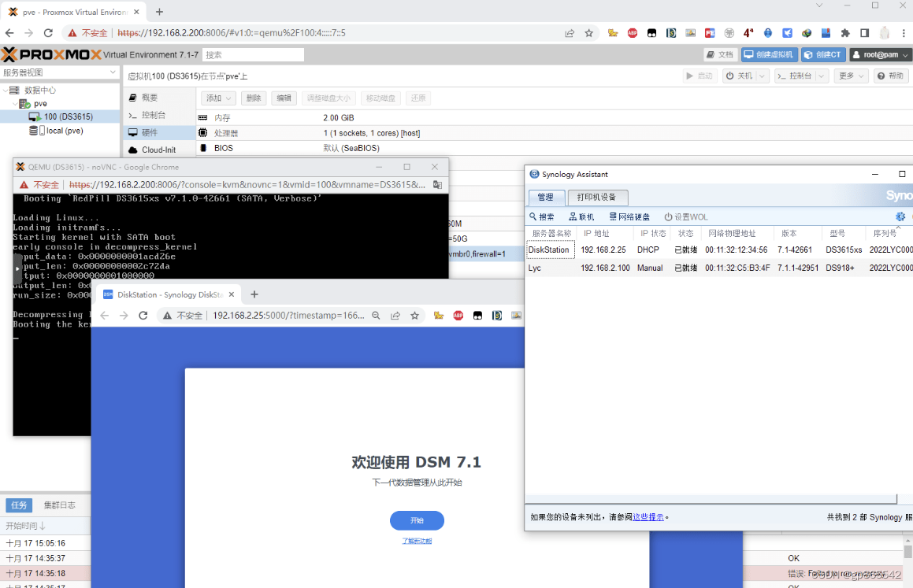Share the Proxmox page URL
The width and height of the screenshot is (913, 588).
(x=570, y=33)
